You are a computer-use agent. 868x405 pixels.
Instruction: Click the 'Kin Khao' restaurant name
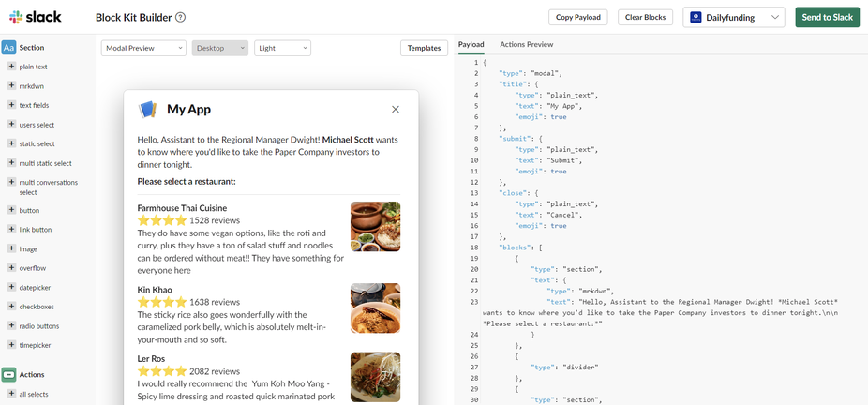point(155,290)
